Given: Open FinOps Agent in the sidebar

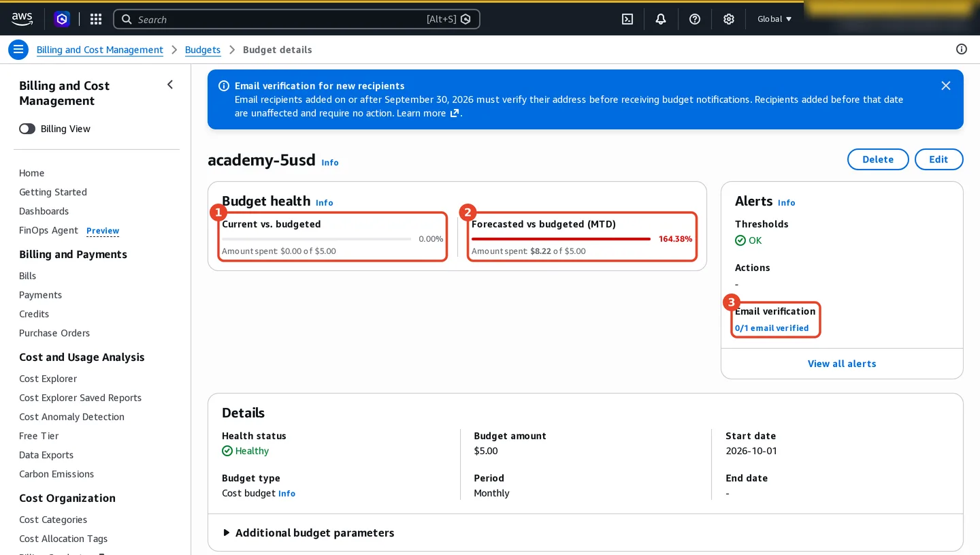Looking at the screenshot, I should click(49, 230).
